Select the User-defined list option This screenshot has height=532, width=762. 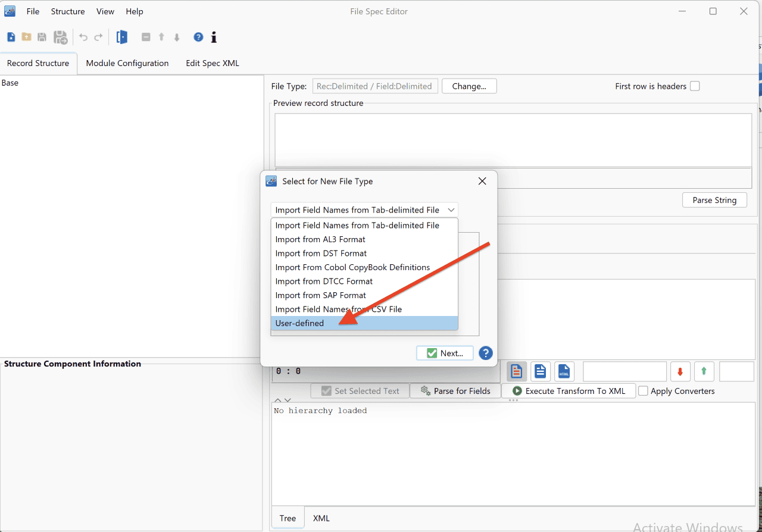pos(364,323)
